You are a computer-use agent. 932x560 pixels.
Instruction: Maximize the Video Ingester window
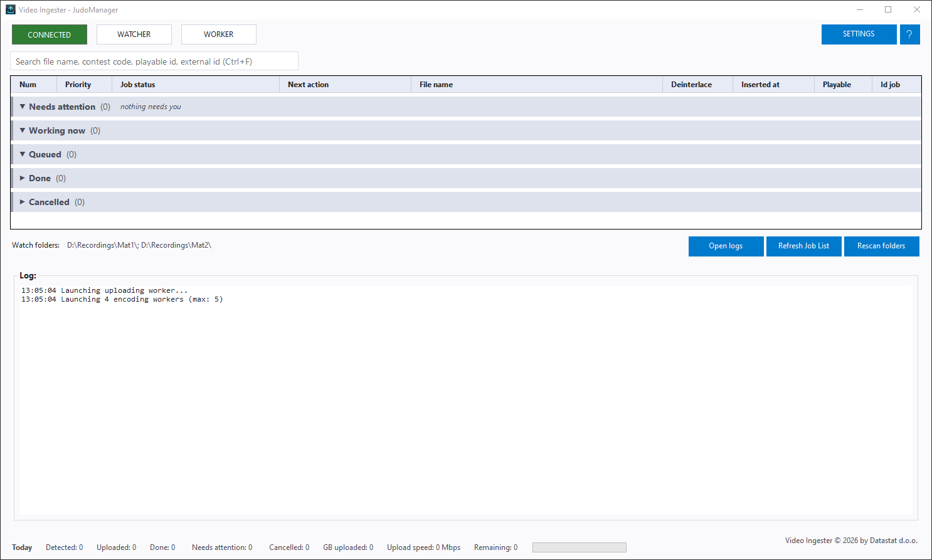click(x=888, y=9)
